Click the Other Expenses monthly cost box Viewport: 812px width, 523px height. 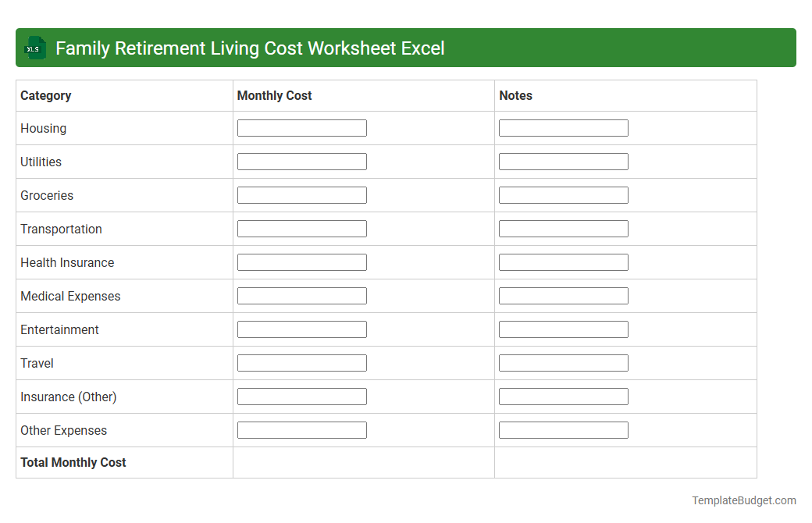pos(301,429)
